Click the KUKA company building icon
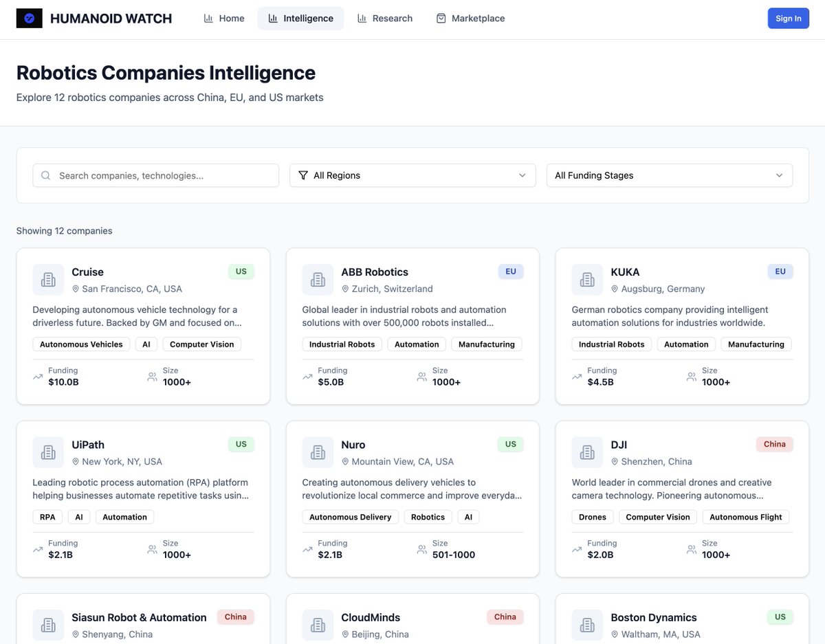 pos(587,280)
